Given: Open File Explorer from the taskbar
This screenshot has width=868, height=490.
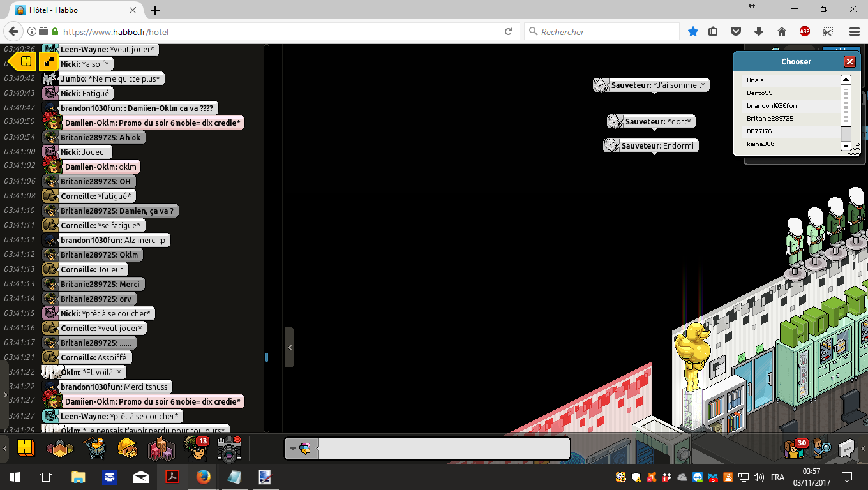Looking at the screenshot, I should pos(78,477).
